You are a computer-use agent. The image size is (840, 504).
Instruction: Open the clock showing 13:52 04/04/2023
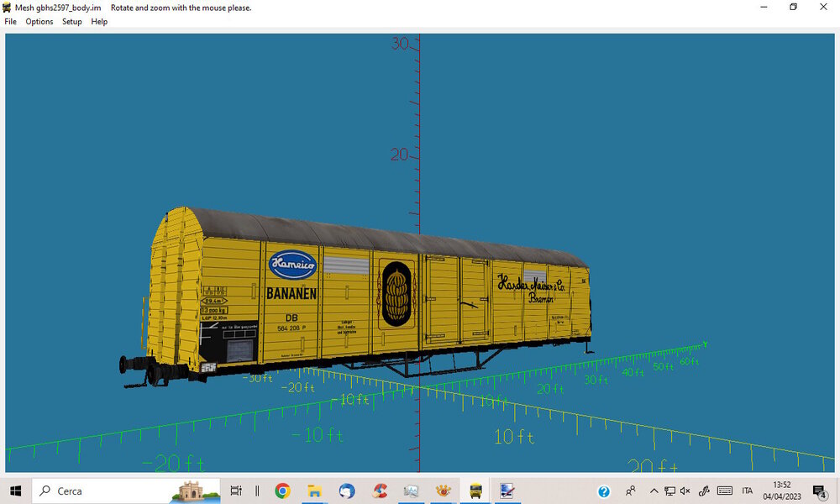(781, 491)
